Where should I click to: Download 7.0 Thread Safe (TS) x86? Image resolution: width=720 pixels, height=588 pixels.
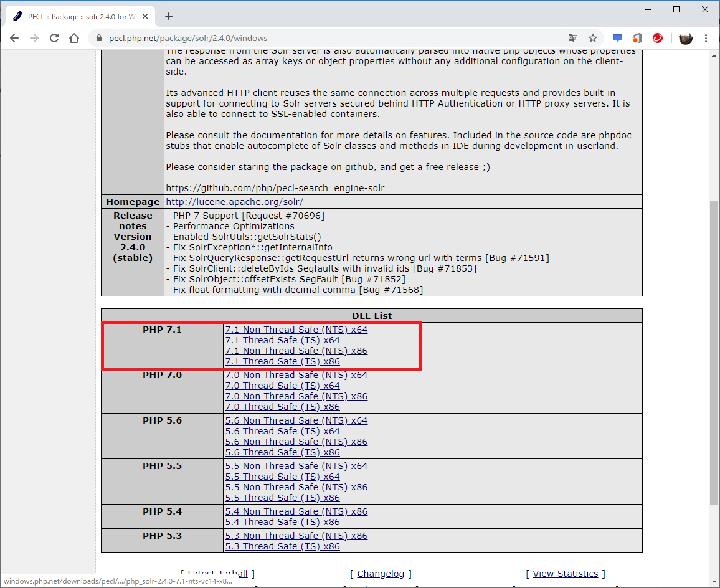(282, 407)
